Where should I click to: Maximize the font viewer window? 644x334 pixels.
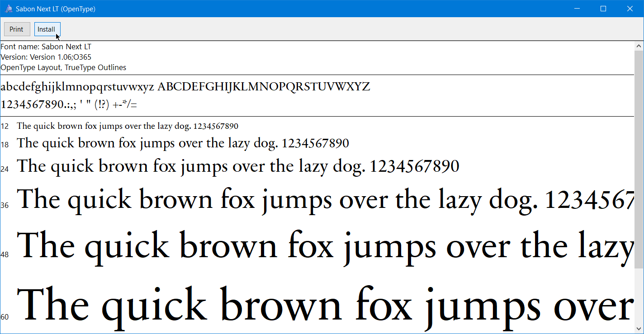click(603, 9)
